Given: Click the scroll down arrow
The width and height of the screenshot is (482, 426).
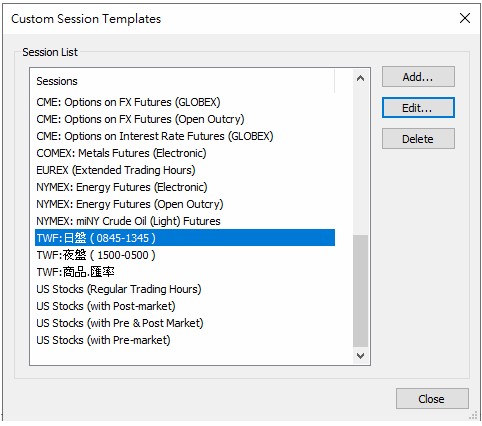Looking at the screenshot, I should (360, 356).
